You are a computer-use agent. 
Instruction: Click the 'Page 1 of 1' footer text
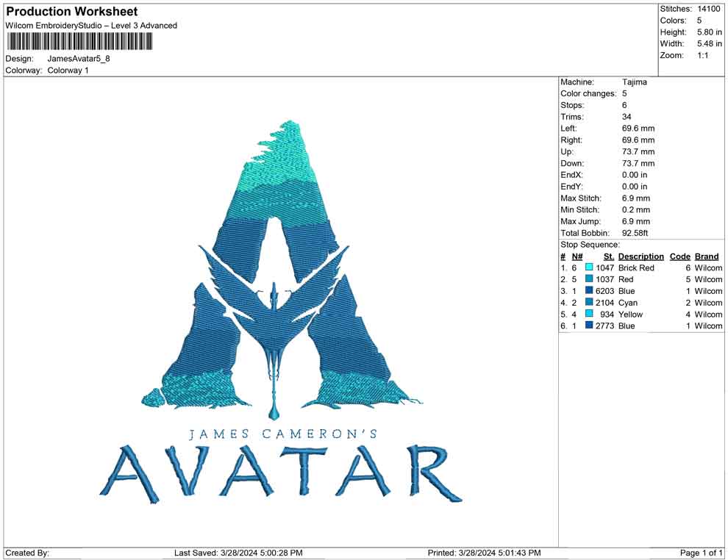(x=701, y=553)
